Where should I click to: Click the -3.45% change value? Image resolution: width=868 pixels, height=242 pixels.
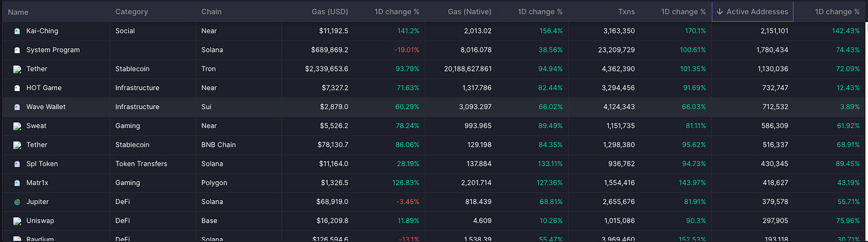408,202
